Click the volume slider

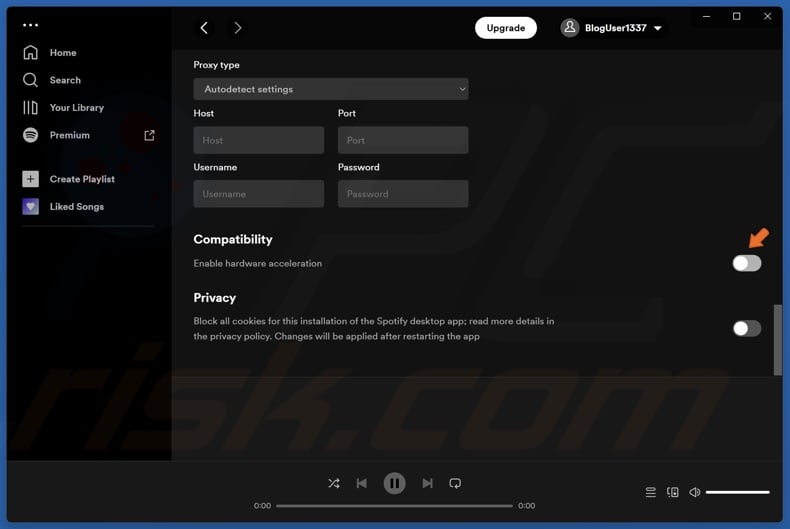click(738, 492)
